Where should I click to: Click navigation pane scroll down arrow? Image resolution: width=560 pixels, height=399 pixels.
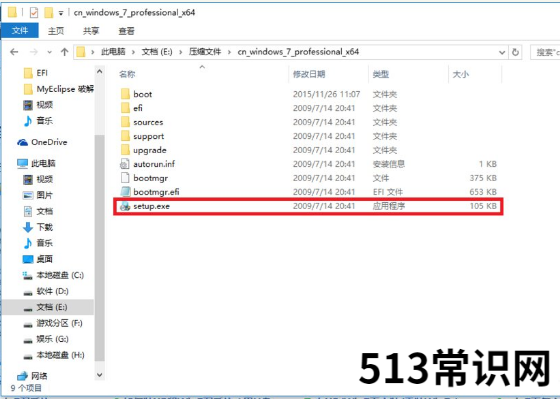(x=100, y=375)
